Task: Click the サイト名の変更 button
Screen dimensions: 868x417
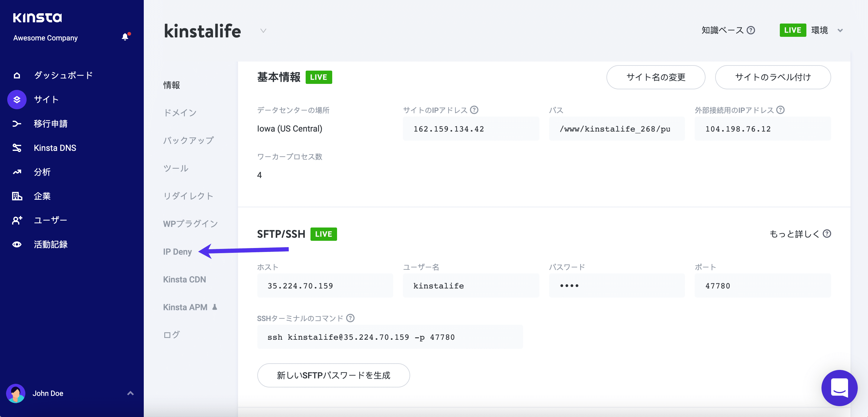Action: 655,77
